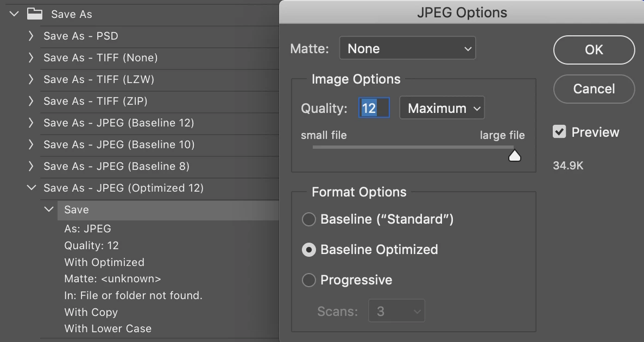Screen dimensions: 644x342
Task: Uncheck the Preview checkbox
Action: click(559, 132)
